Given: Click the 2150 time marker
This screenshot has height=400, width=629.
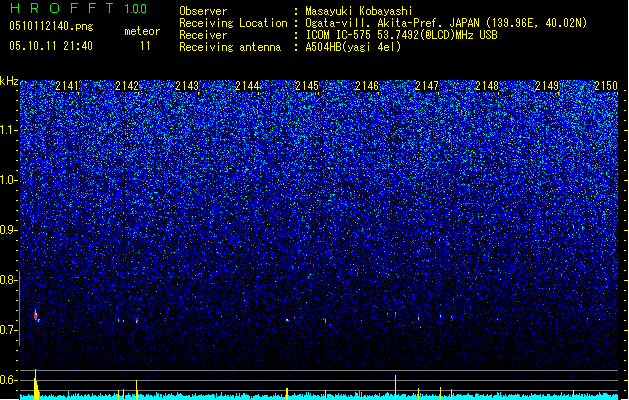Looking at the screenshot, I should coord(606,86).
